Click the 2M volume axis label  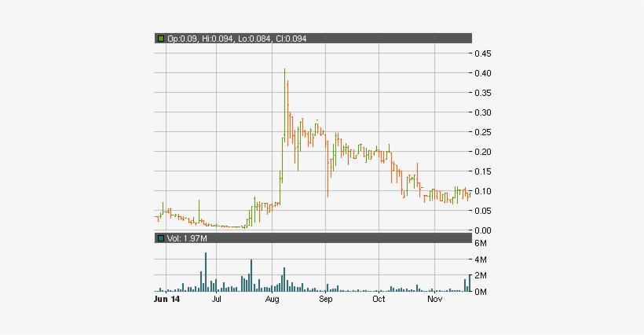(481, 276)
